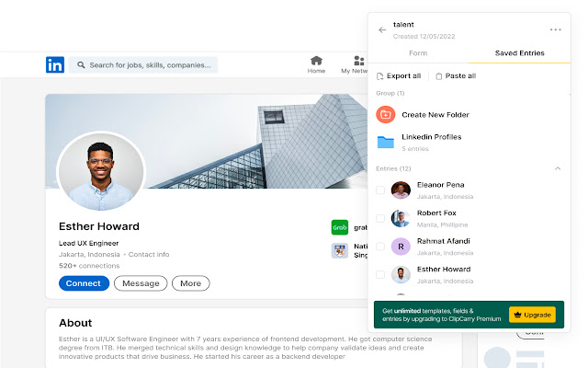Switch to the Form tab
Screen dimensions: 588x368
point(418,53)
